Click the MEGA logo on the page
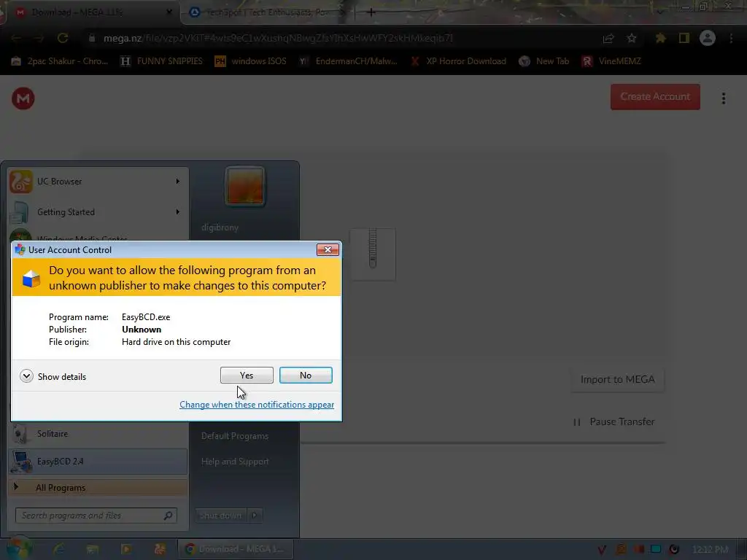The image size is (747, 560). (23, 98)
